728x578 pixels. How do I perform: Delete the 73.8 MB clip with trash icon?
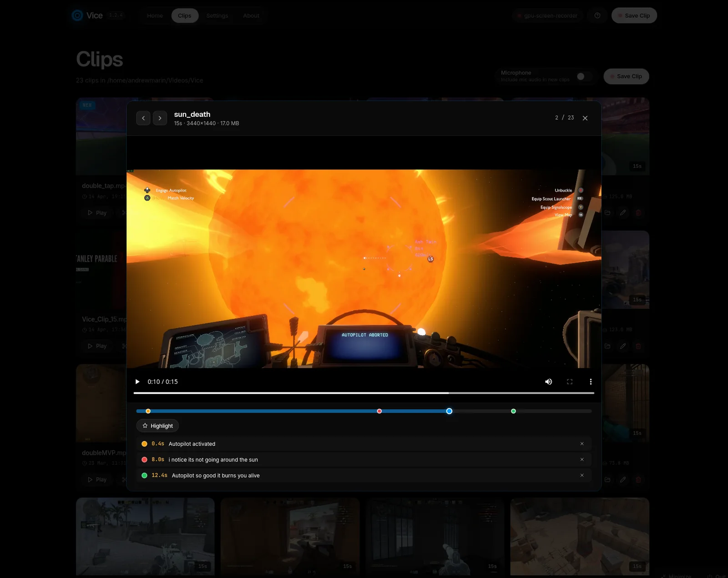(x=638, y=480)
